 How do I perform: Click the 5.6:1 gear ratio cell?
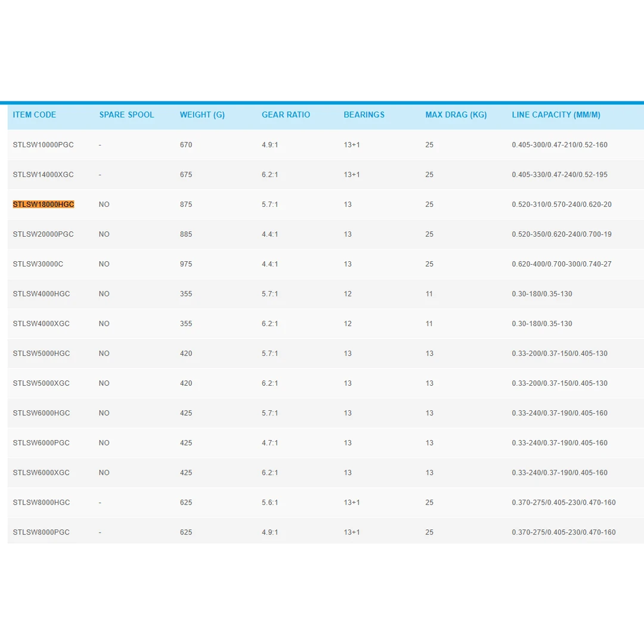[270, 503]
